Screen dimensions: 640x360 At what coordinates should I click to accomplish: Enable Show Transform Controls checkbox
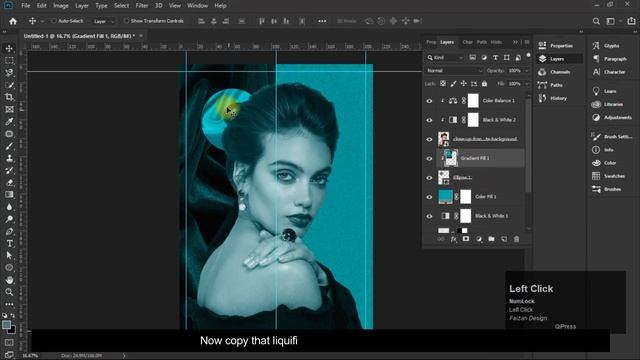126,21
